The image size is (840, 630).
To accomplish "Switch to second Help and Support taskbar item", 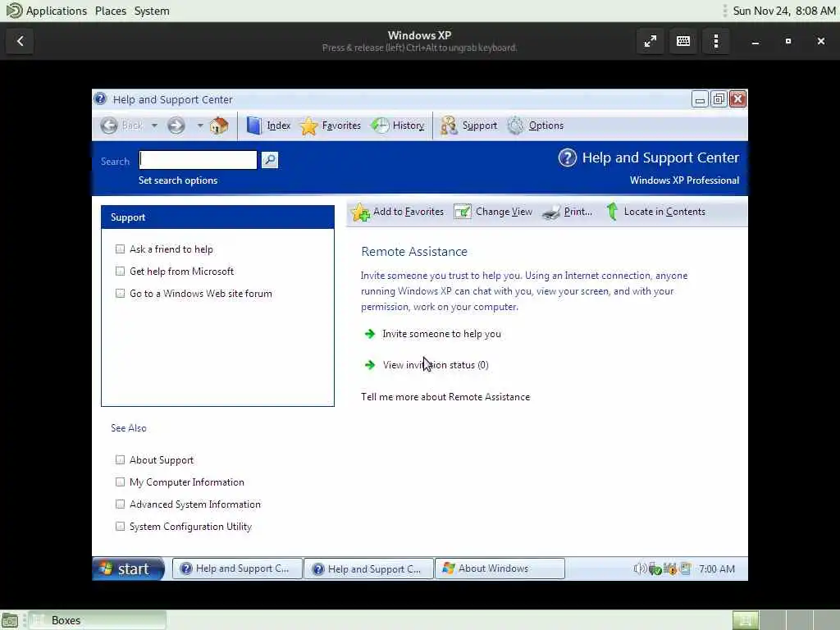I will point(368,568).
